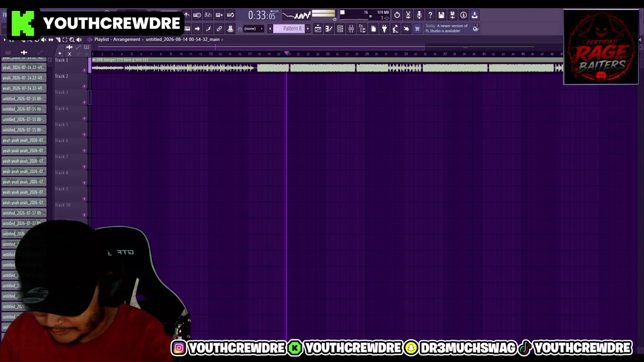Click the save project floppy icon
Image resolution: width=644 pixels, height=362 pixels.
441,15
